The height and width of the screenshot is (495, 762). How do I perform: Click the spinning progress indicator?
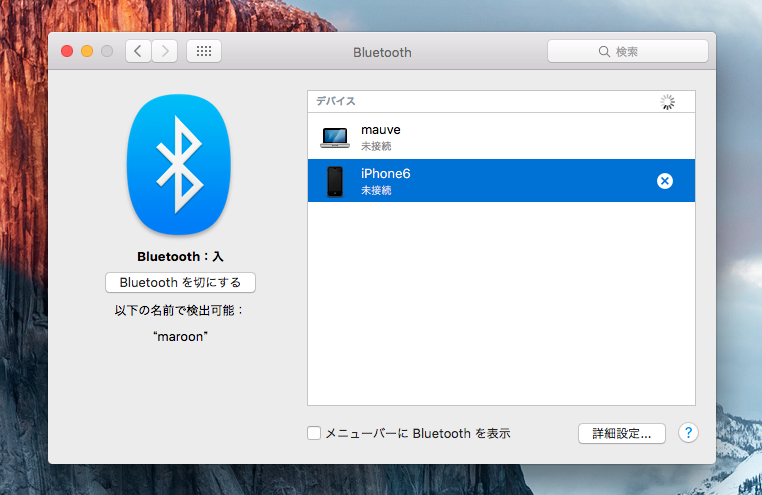(667, 102)
